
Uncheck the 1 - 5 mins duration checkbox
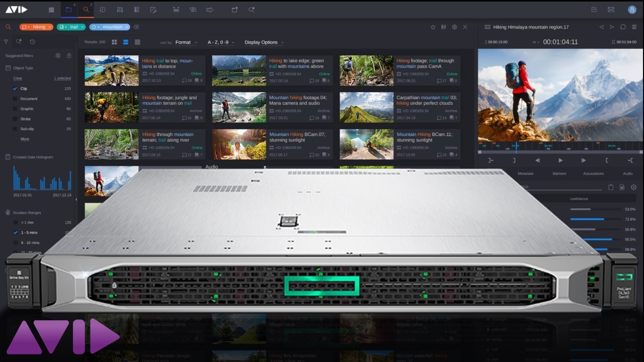click(15, 232)
